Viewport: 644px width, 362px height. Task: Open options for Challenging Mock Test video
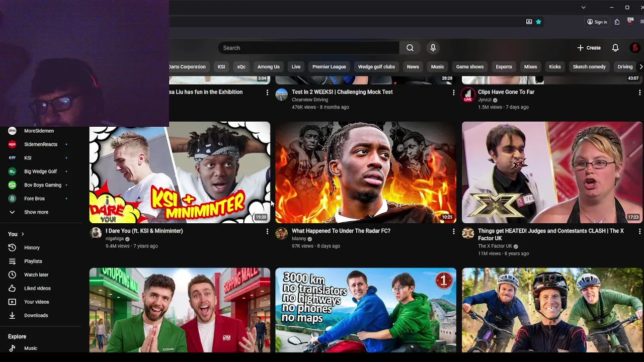tap(453, 93)
